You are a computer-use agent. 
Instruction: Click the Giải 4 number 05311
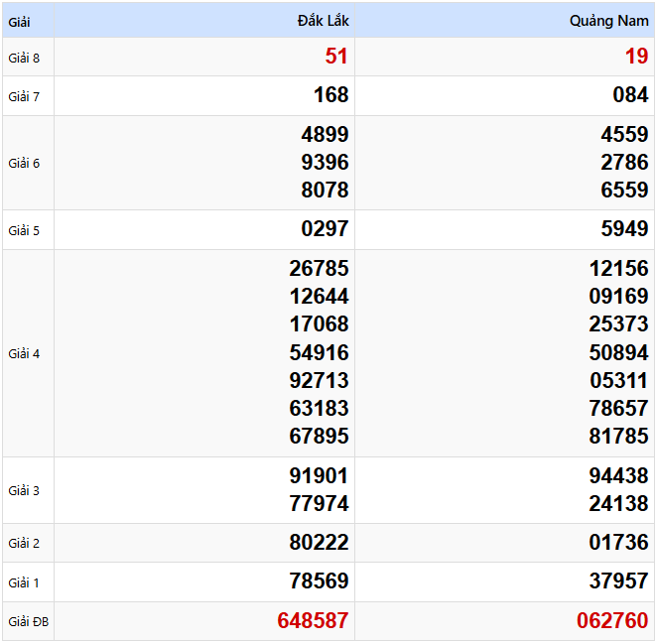coord(618,380)
